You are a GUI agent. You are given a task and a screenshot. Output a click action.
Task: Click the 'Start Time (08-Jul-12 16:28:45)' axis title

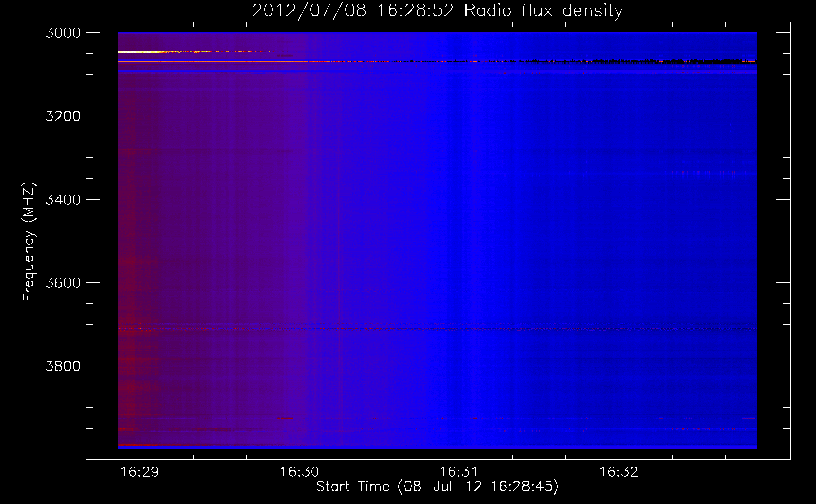[x=437, y=487]
